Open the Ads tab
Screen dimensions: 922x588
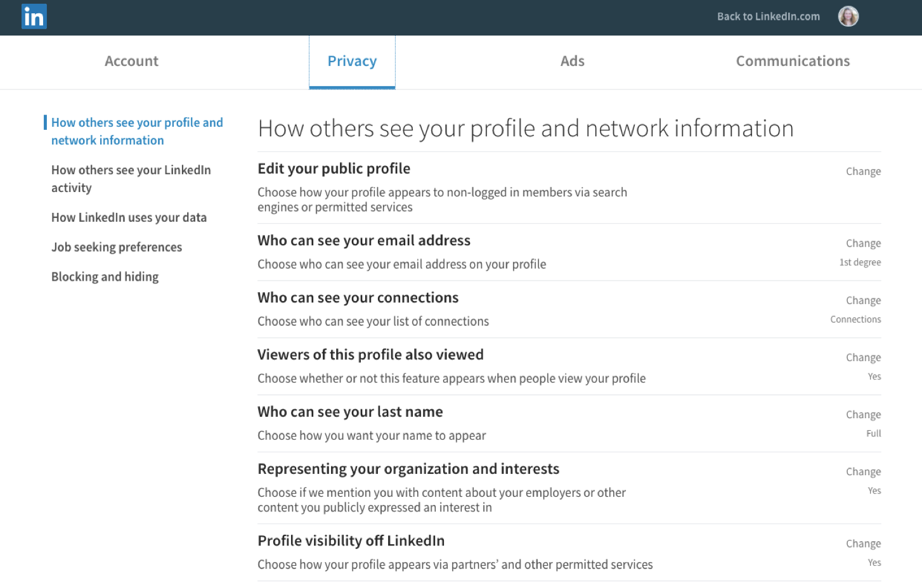(572, 61)
